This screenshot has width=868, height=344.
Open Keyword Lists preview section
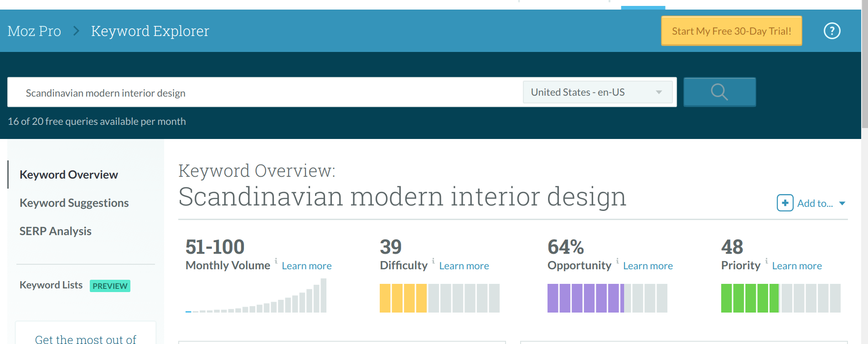[x=51, y=285]
